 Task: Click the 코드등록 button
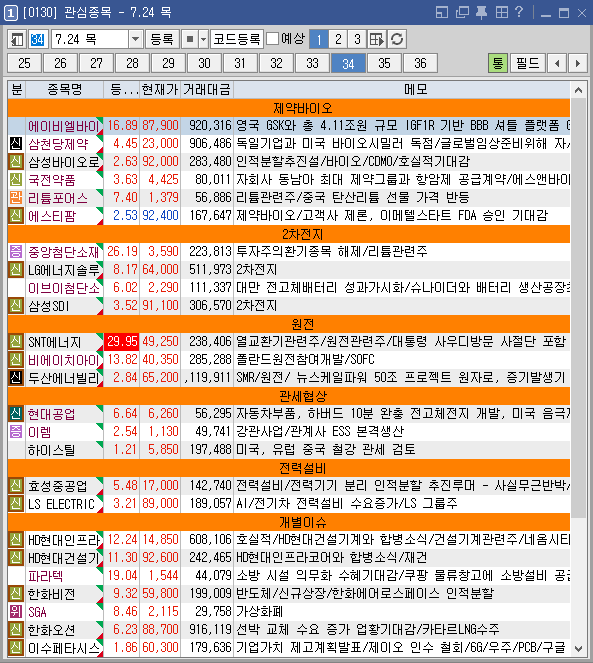[x=237, y=39]
